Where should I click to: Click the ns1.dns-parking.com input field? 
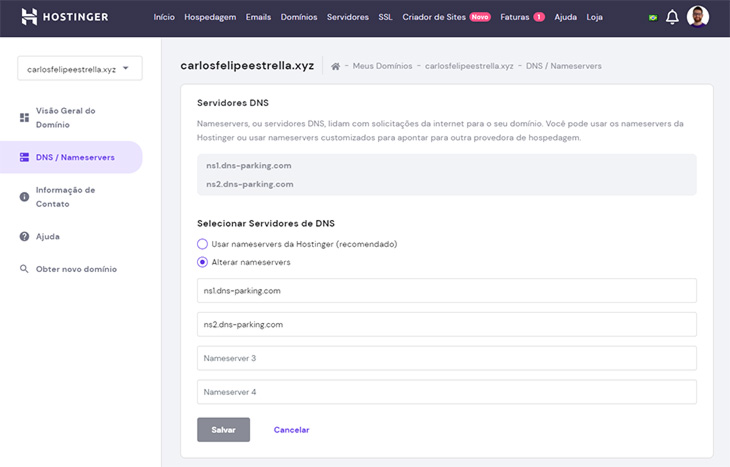point(446,291)
